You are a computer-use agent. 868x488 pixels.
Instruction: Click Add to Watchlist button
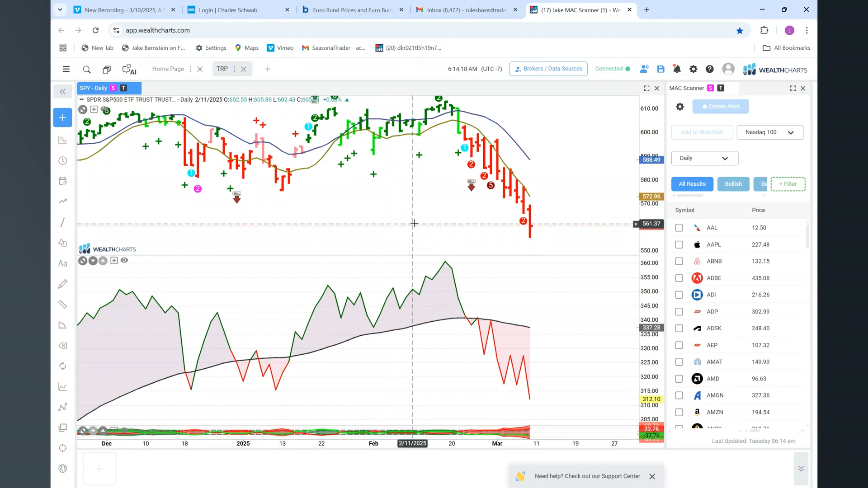point(702,132)
